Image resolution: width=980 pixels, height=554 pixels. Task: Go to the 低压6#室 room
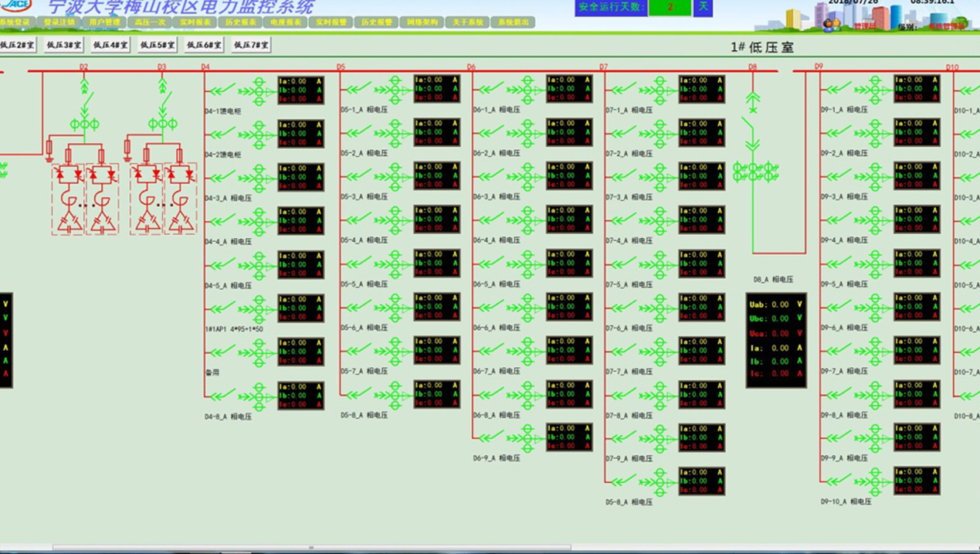pos(205,46)
